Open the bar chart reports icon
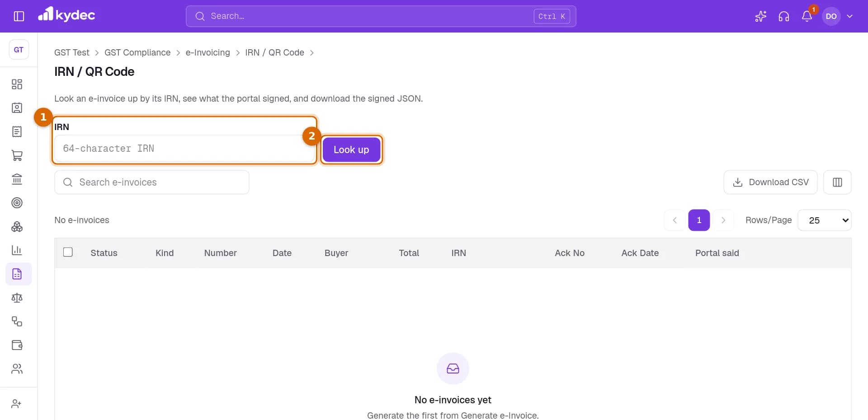868x420 pixels. tap(17, 250)
